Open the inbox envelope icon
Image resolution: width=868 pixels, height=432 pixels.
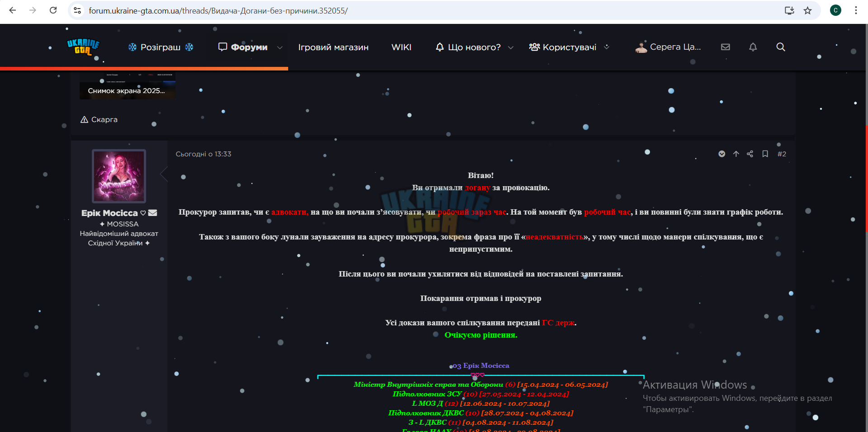(726, 47)
